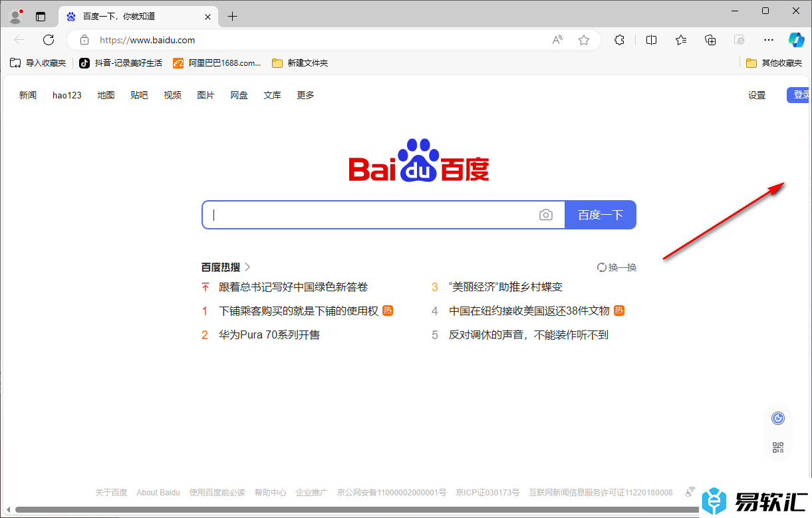
Task: Add this page to favorites star
Action: point(584,40)
